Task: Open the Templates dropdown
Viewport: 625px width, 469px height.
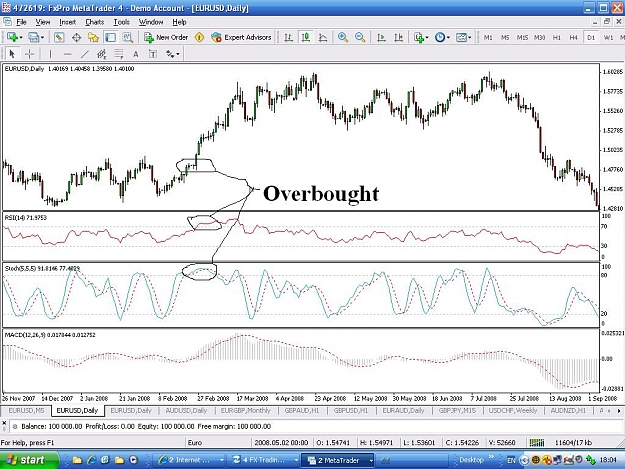Action: click(463, 37)
